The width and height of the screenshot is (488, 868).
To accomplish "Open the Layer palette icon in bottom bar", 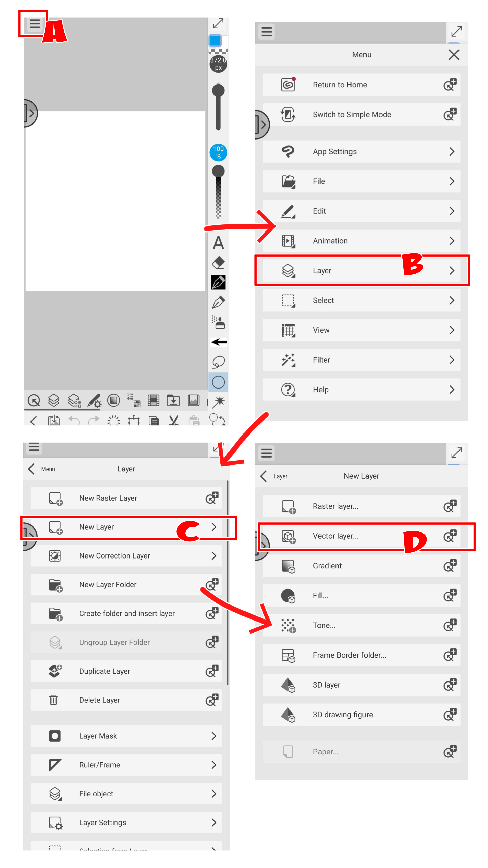I will pos(54,400).
